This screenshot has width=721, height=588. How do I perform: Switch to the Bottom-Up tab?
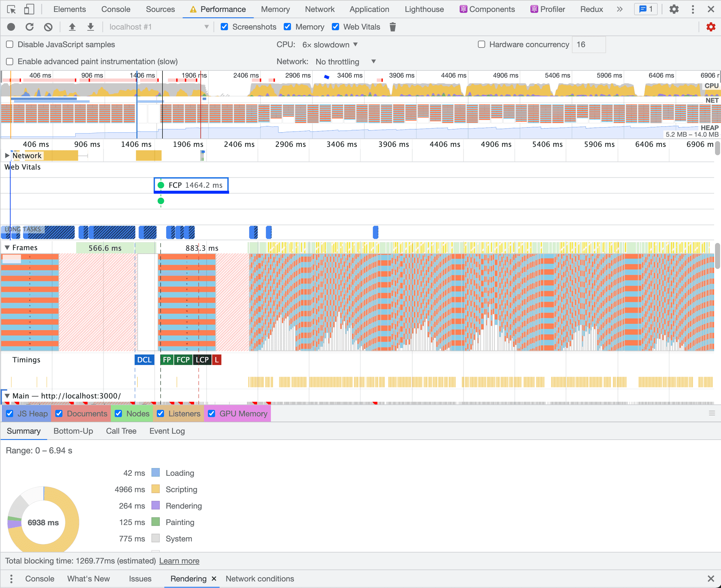click(x=73, y=431)
